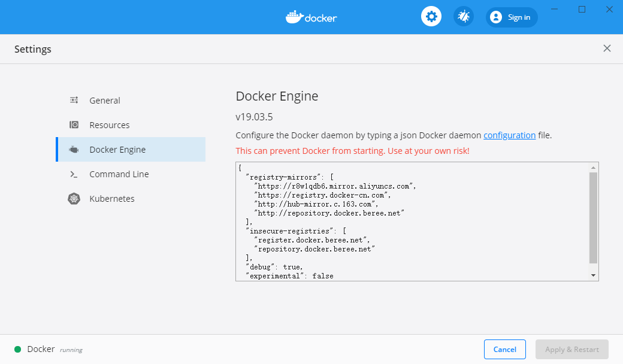Click the JSON editor scrollbar thumb
Image resolution: width=623 pixels, height=364 pixels.
(x=593, y=218)
